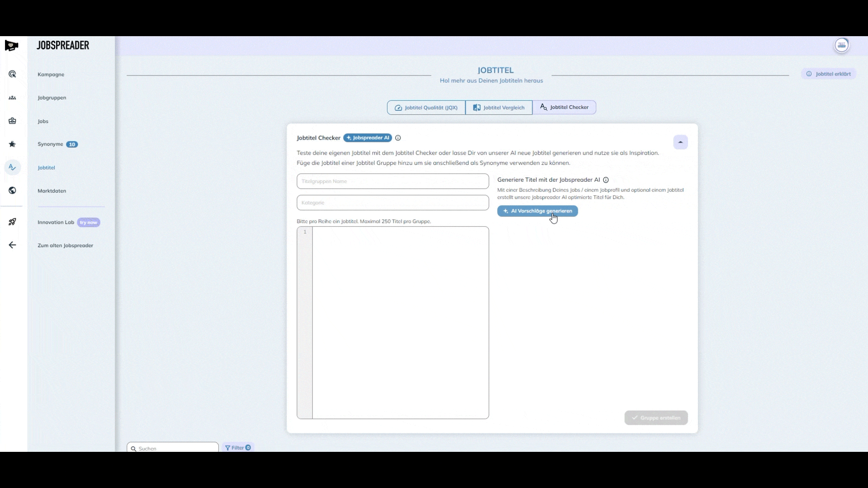Click the Synonyme count badge 10
Screen dimensions: 868x488
[x=72, y=145]
